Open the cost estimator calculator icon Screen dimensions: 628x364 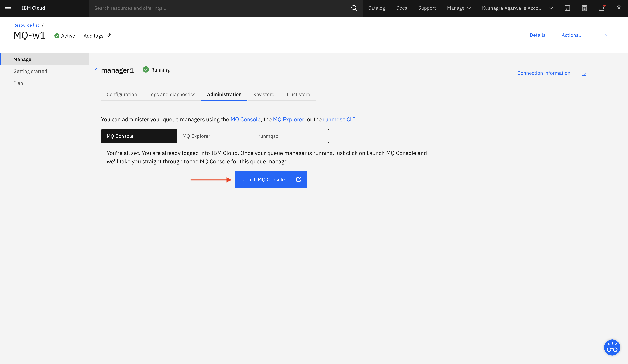[x=584, y=8]
